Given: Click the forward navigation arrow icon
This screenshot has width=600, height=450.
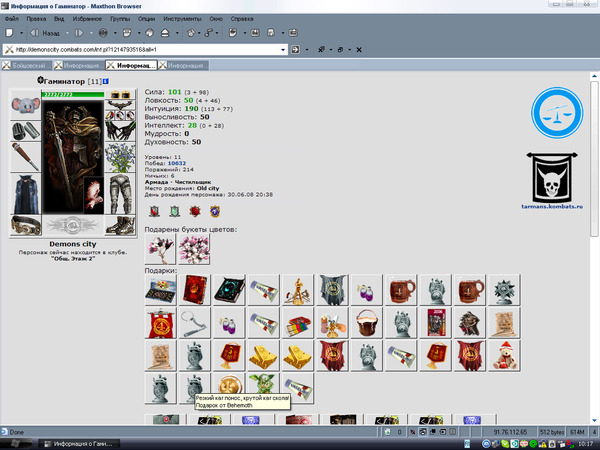Looking at the screenshot, I should (79, 33).
